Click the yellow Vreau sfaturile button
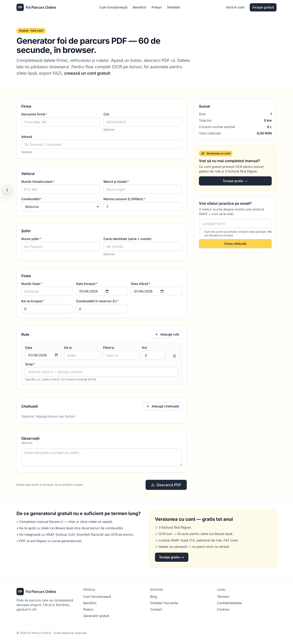This screenshot has width=293, height=644. [x=235, y=243]
